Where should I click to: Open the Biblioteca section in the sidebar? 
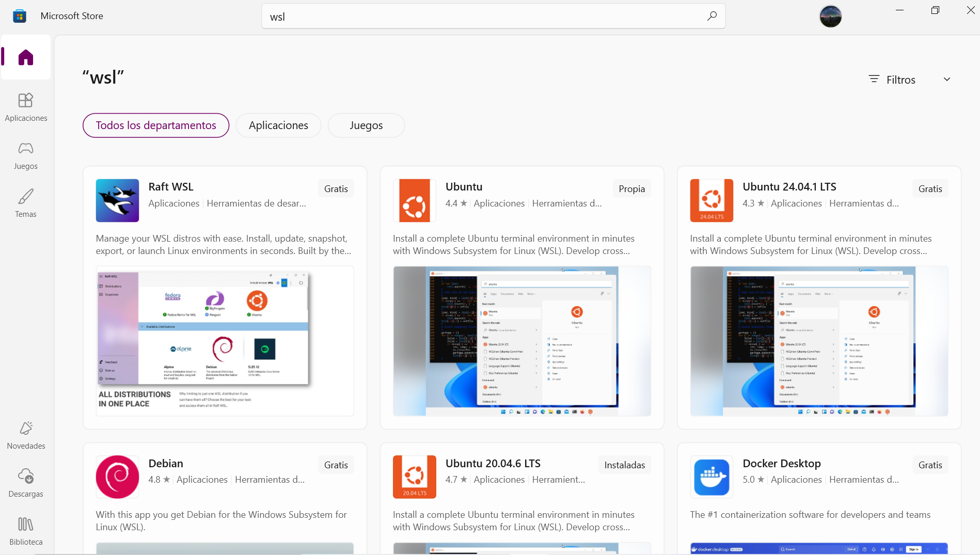tap(26, 531)
